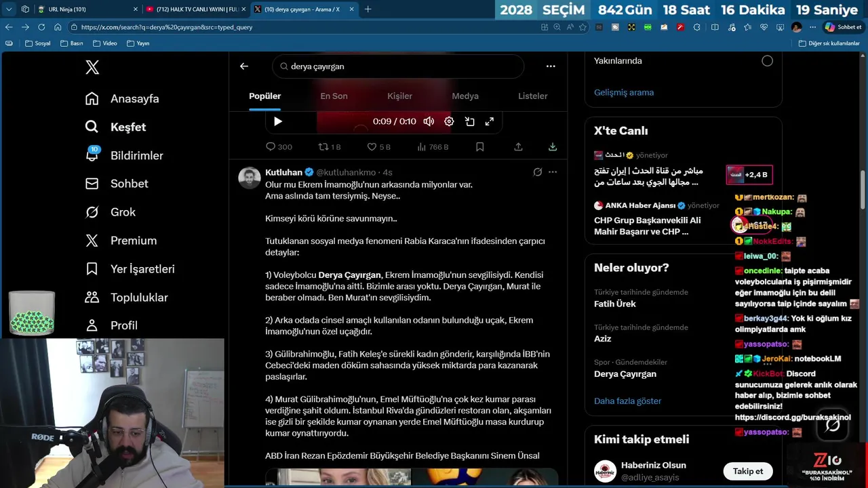Switch to Popüler tab
868x488 pixels.
264,96
